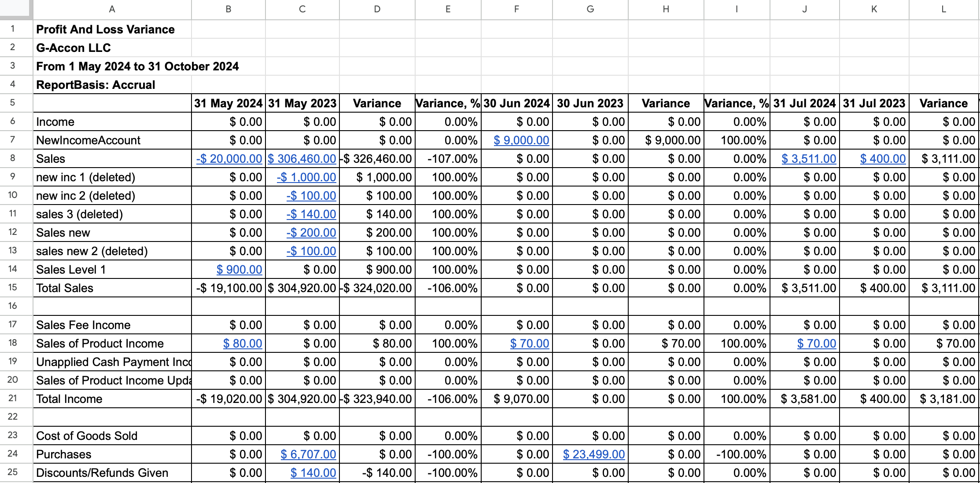Select the -$ 324,020.00 variance cell

377,288
